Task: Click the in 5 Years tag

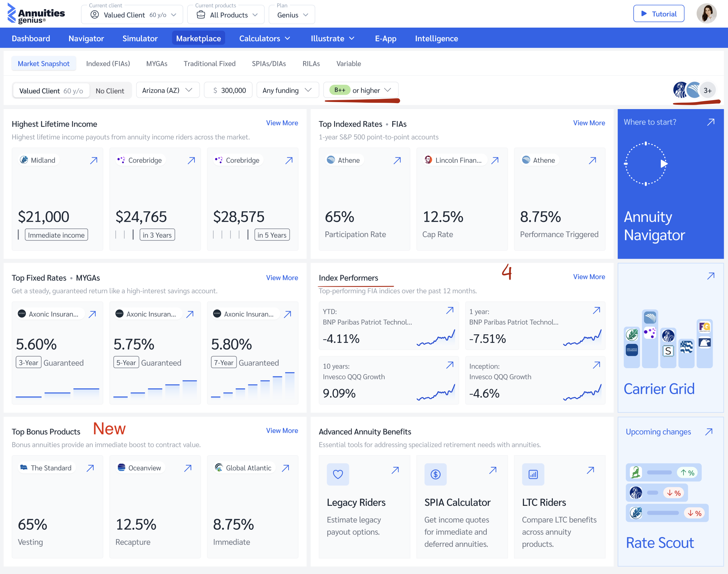Action: (x=272, y=235)
